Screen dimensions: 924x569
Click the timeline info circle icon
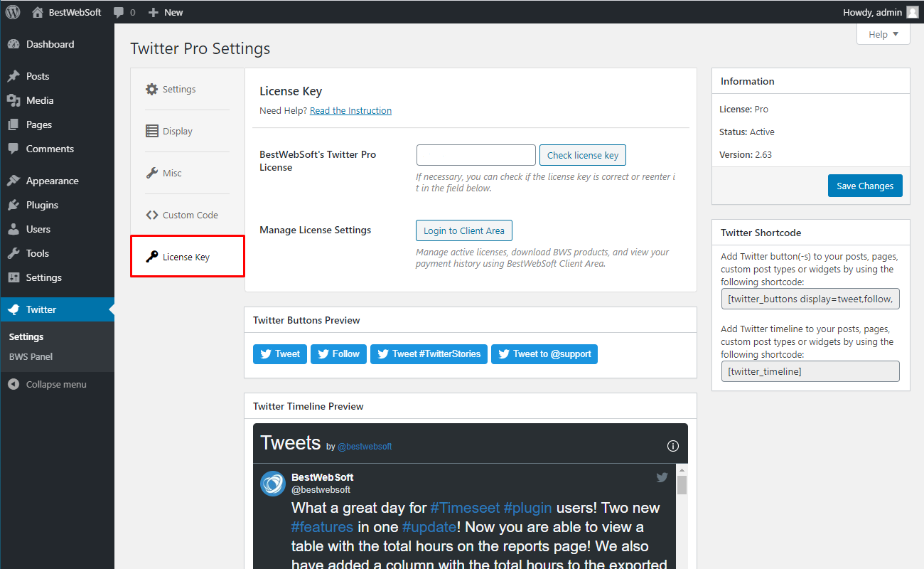(x=673, y=446)
